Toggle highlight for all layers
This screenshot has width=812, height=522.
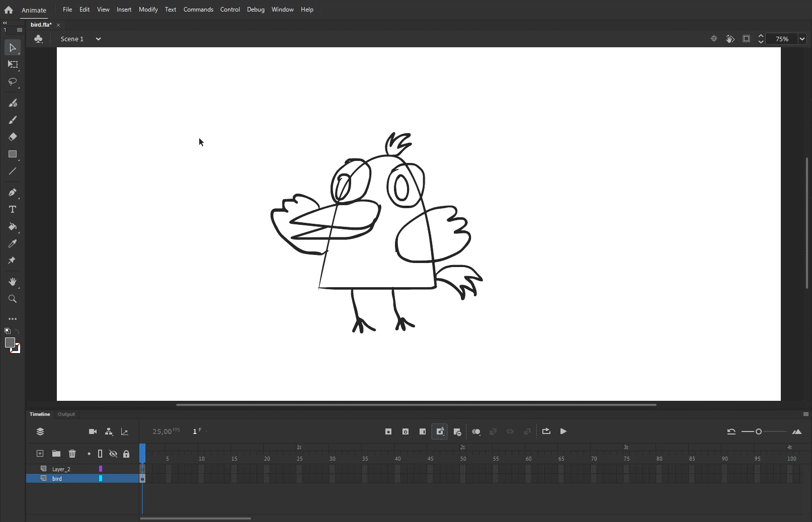click(x=89, y=454)
